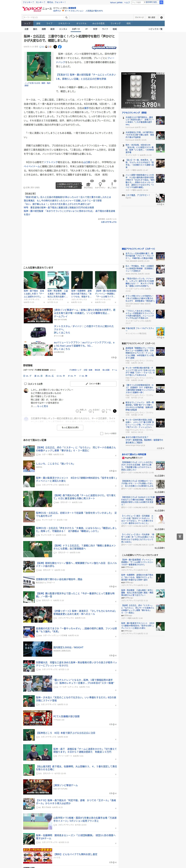
Task: Click the ログイン link
Action: [x=57, y=11]
